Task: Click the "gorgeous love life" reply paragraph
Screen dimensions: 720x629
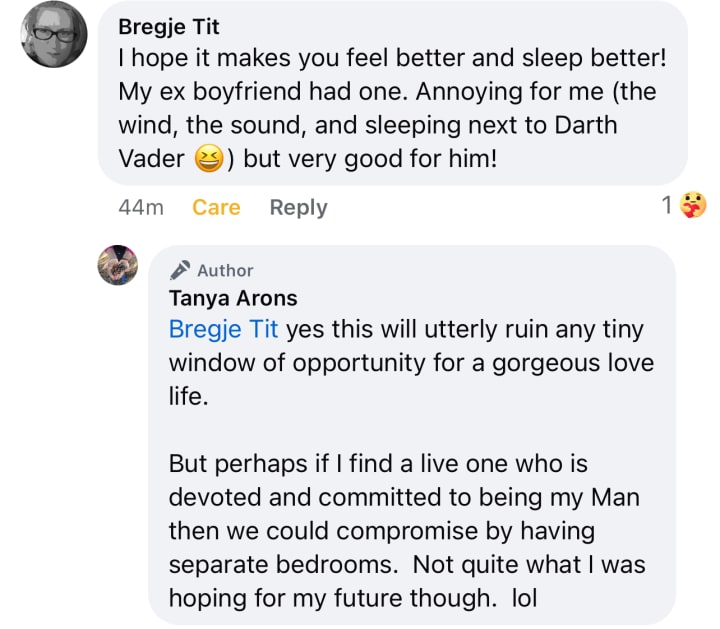Action: pos(410,361)
